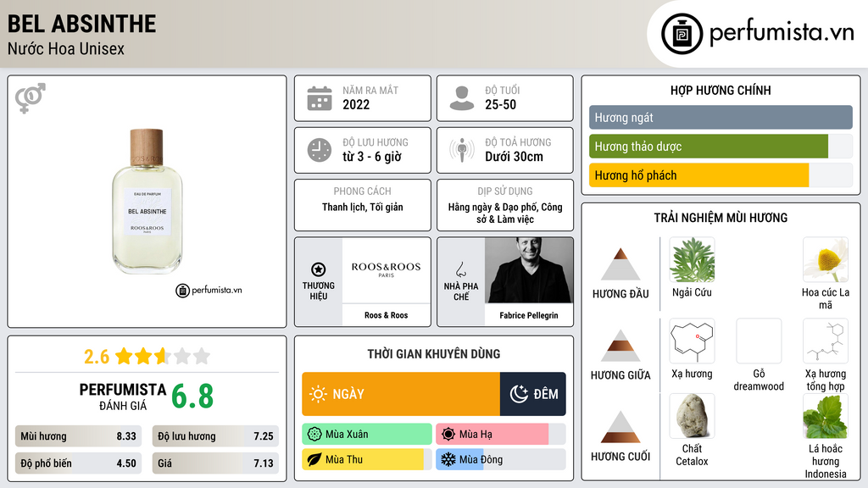
Task: Open the Xạ hương tổng hợp molecule image
Action: click(x=826, y=341)
